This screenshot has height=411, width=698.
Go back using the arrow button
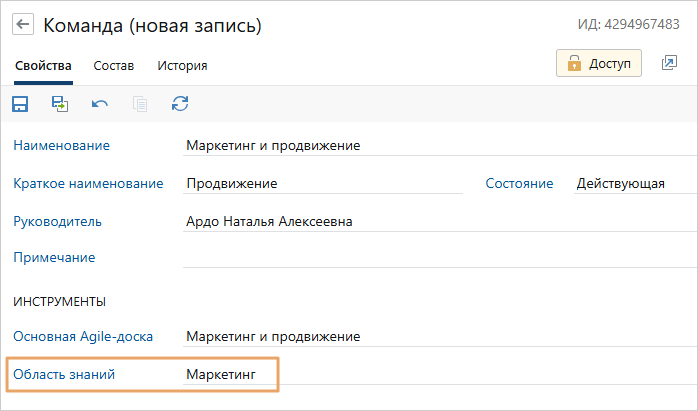click(23, 24)
